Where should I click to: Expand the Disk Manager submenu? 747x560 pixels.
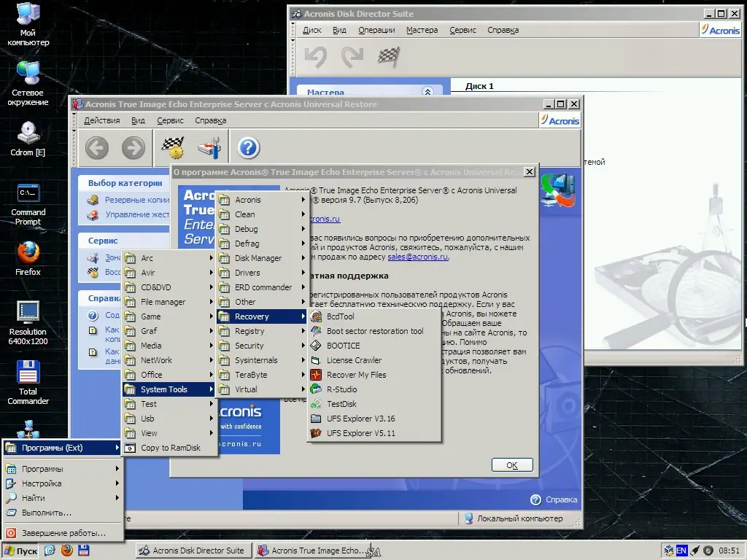[x=263, y=258]
